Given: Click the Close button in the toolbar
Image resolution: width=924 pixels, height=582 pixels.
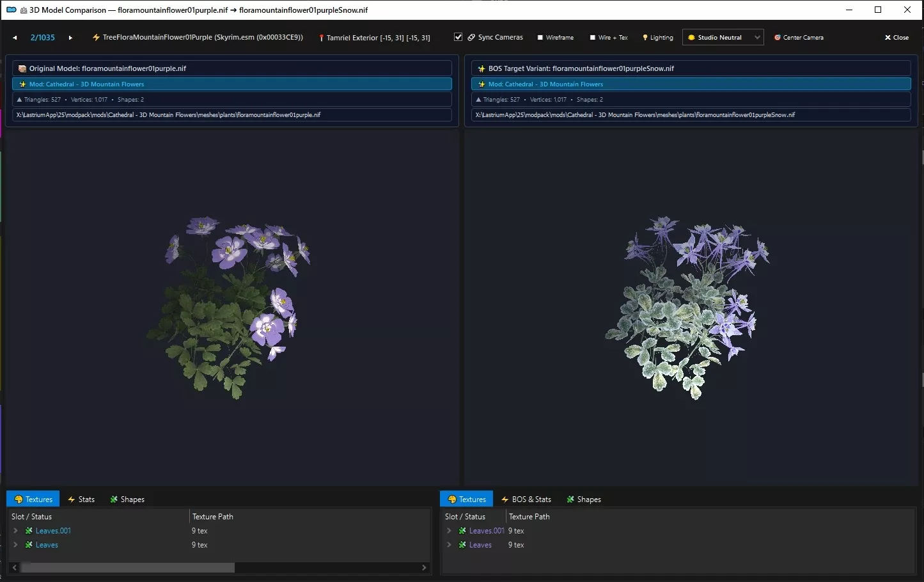Looking at the screenshot, I should coord(897,38).
